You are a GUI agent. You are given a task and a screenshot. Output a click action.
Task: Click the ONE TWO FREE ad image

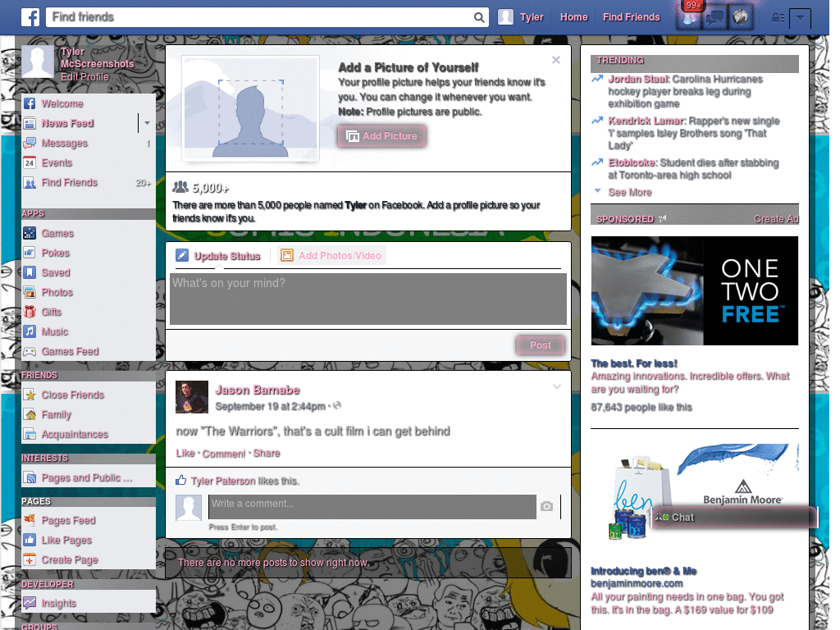click(694, 291)
